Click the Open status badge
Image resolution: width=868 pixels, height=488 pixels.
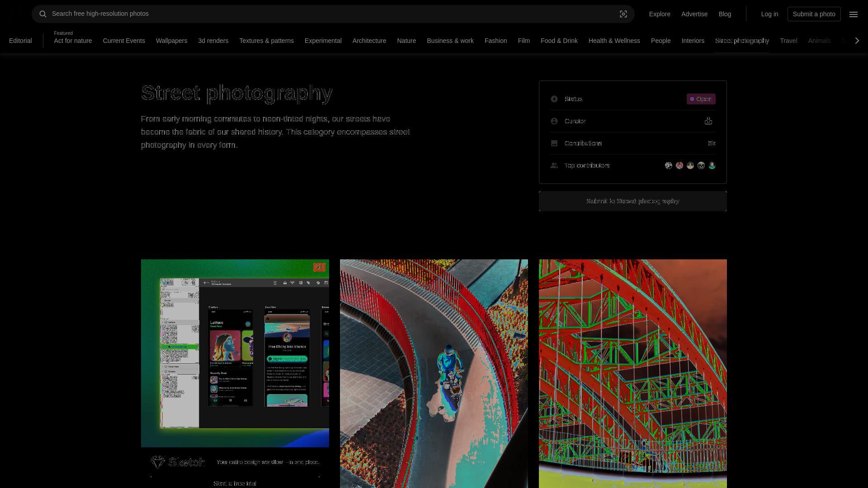(x=701, y=99)
